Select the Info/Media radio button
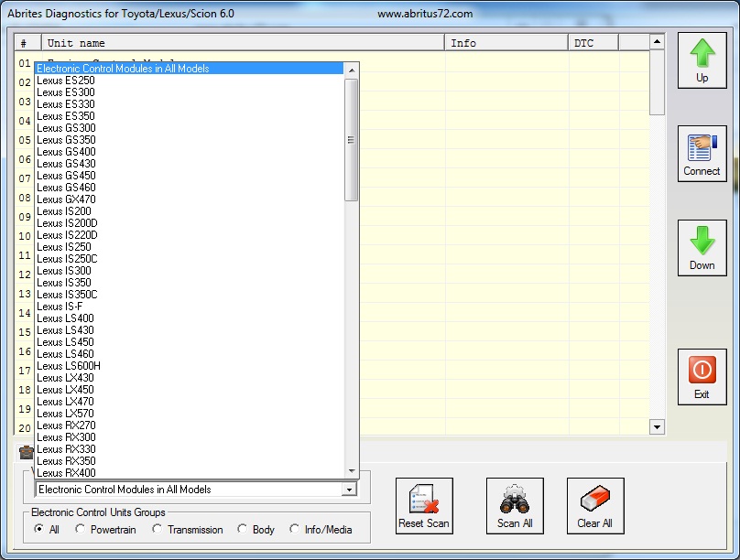This screenshot has width=740, height=560. [x=295, y=529]
